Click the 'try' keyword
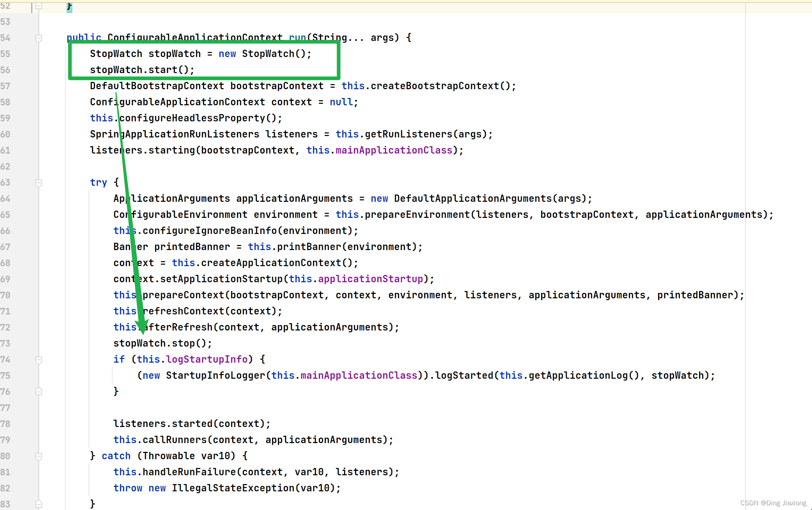This screenshot has width=812, height=510. (98, 182)
